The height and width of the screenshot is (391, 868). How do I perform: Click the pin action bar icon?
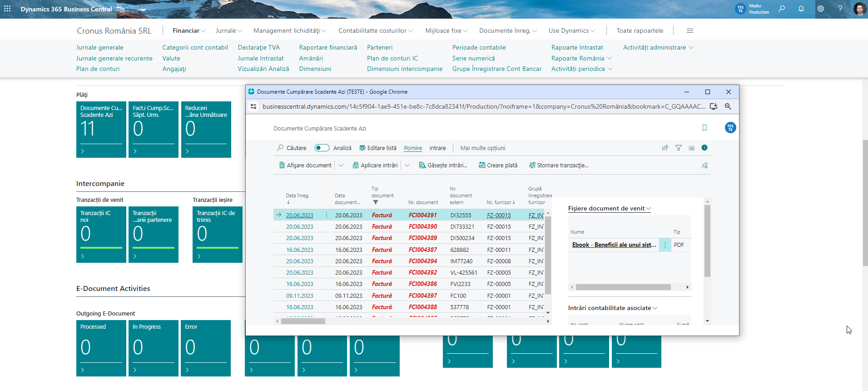704,165
